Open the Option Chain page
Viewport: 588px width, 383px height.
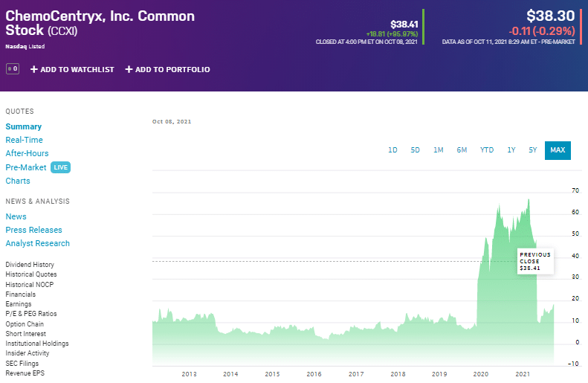click(x=25, y=324)
